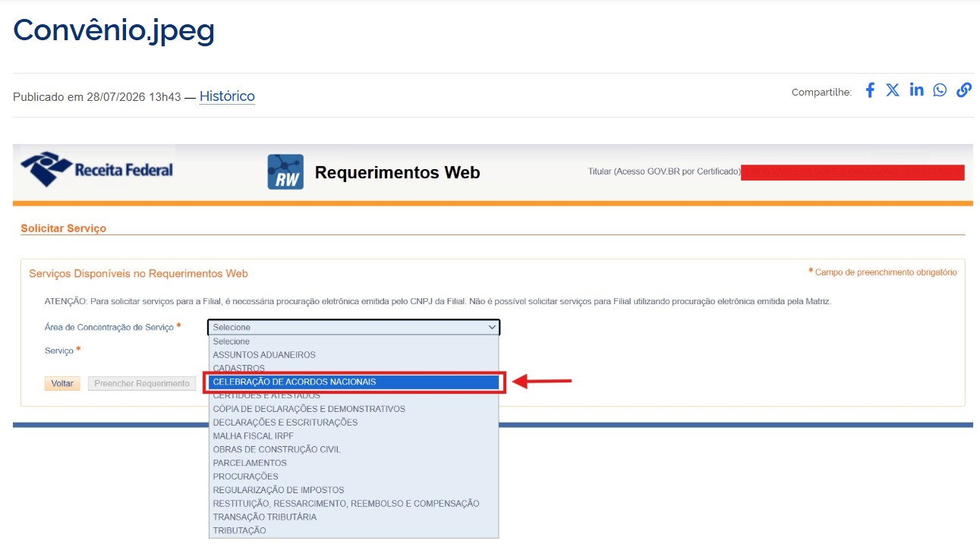Share the page via WhatsApp
The image size is (980, 547).
pyautogui.click(x=941, y=90)
